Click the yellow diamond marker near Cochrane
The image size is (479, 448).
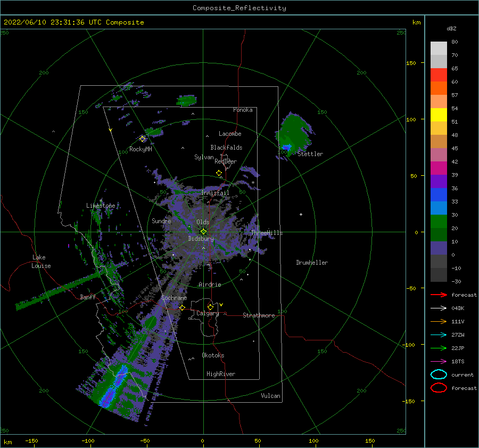tap(183, 307)
